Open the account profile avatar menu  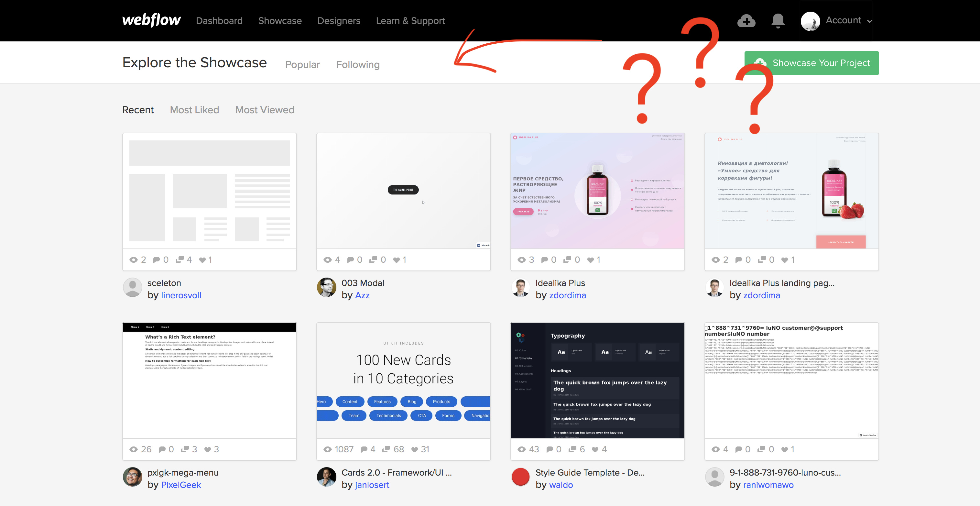810,21
